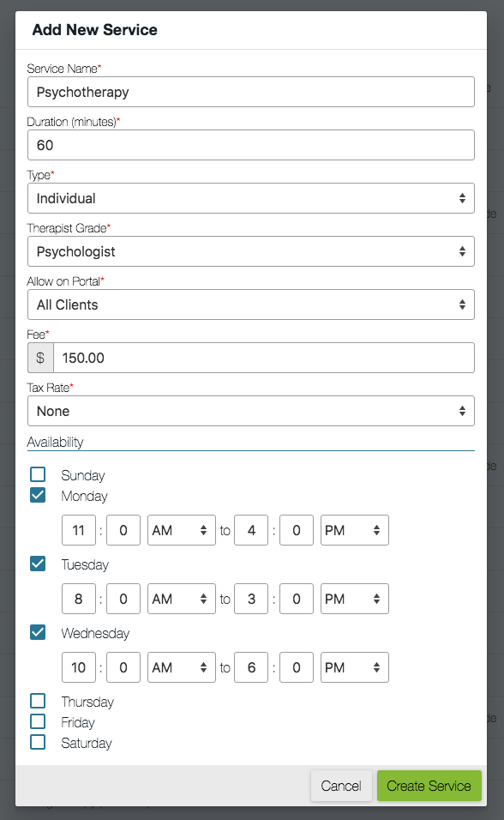Uncheck the Monday availability checkbox
504x820 pixels.
tap(38, 495)
